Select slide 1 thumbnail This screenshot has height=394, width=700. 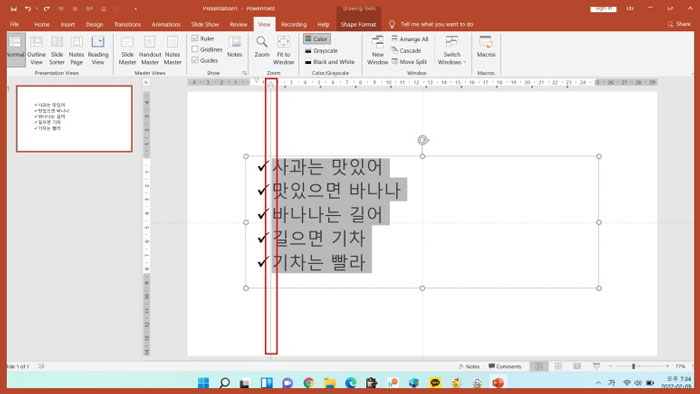75,119
